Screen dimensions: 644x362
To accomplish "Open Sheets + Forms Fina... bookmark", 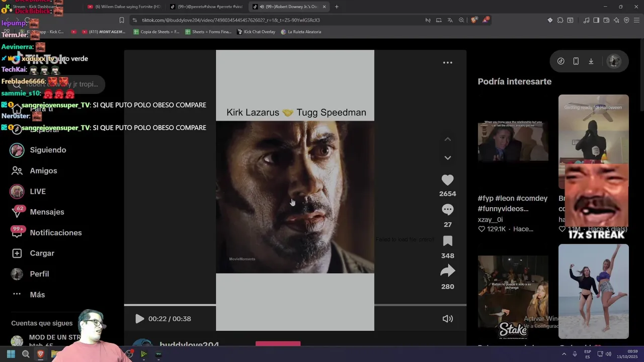I will 208,32.
